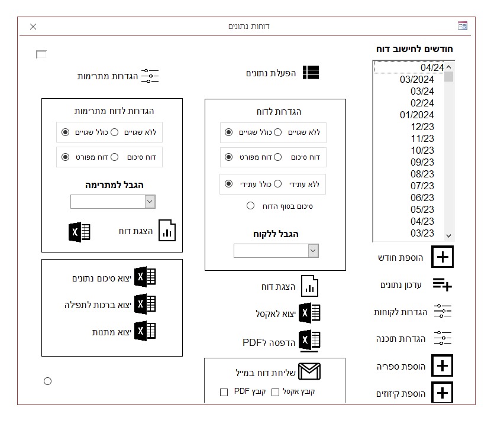Open הפעלת נתונים list icon
The height and width of the screenshot is (424, 504).
click(x=311, y=72)
